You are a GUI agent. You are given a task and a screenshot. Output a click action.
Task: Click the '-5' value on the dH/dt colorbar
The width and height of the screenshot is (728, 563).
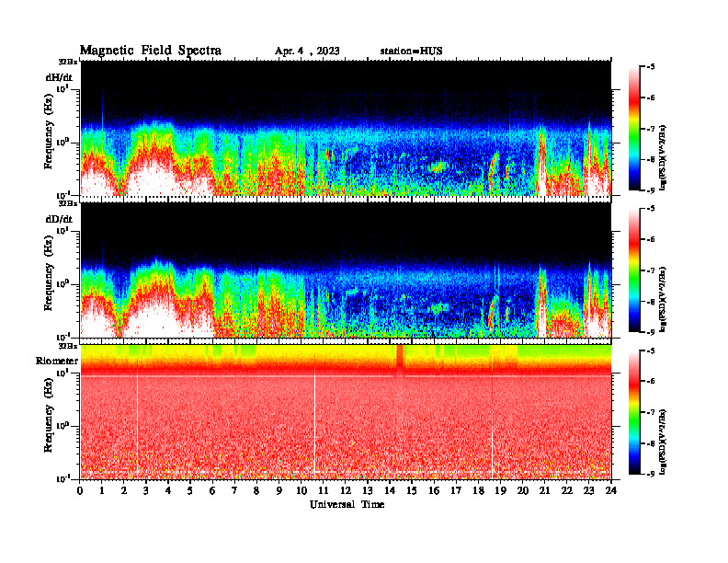[651, 67]
